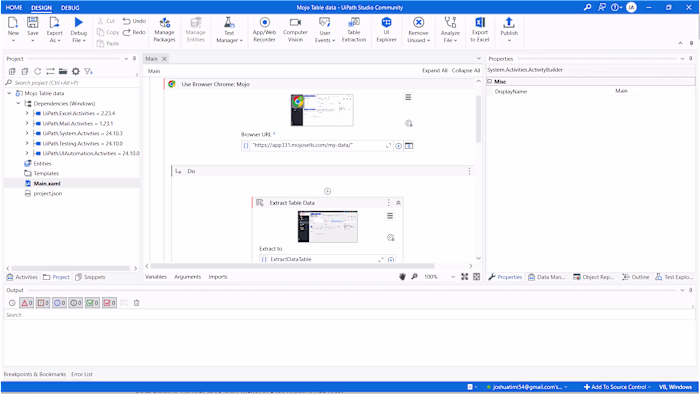Click the filter icon in Project panel

[88, 71]
